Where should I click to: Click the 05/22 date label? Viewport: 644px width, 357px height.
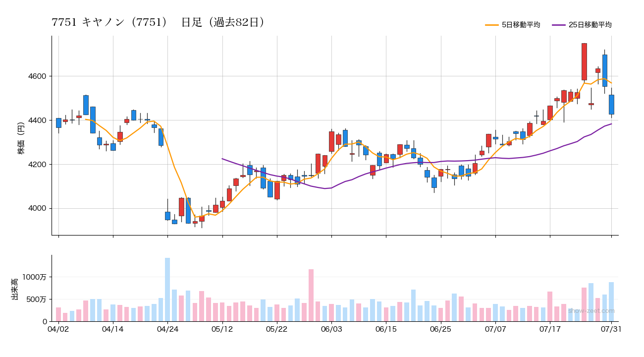click(277, 329)
